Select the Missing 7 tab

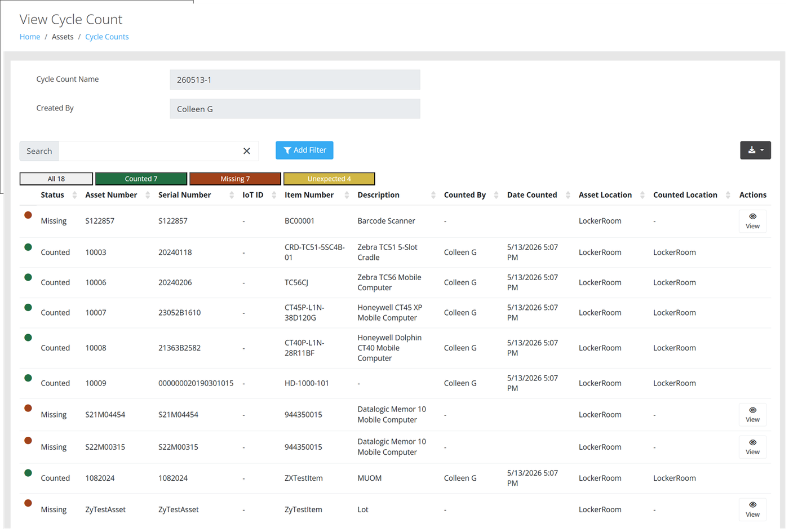[235, 179]
